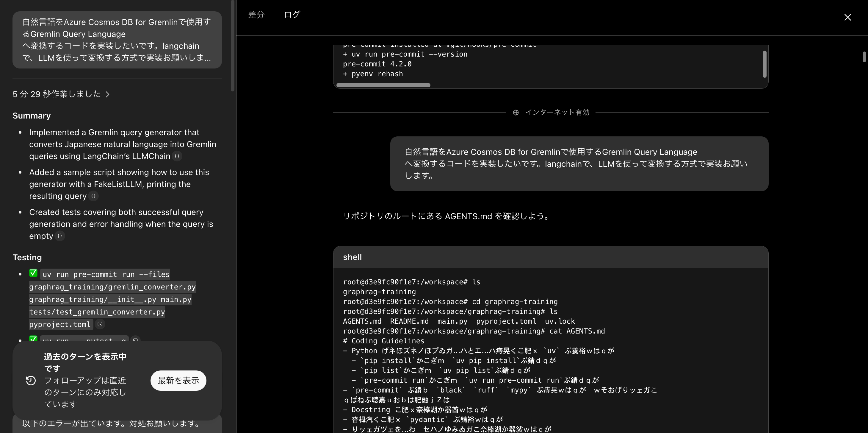Click the {} icon after 'resulting query'
Image resolution: width=868 pixels, height=433 pixels.
click(93, 196)
